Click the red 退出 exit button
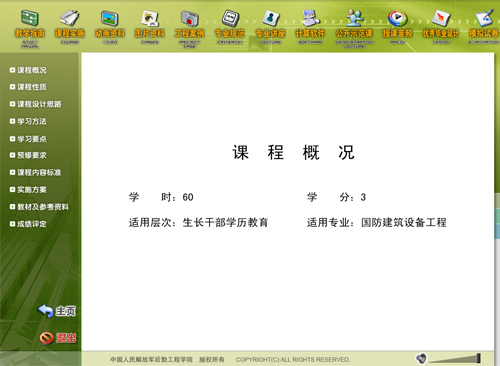This screenshot has height=366, width=500. 58,338
